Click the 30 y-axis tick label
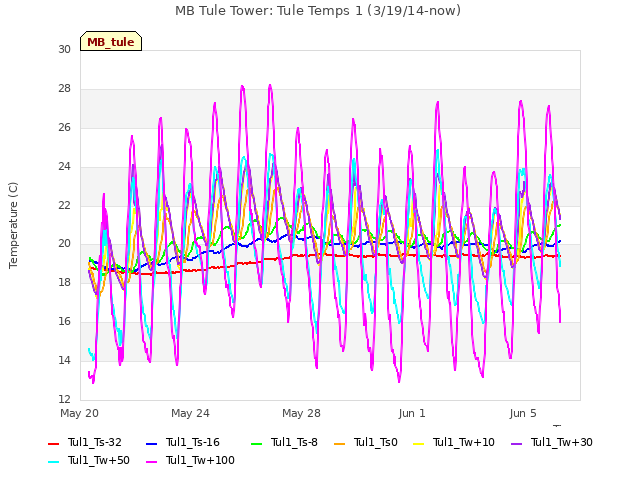 coord(64,49)
